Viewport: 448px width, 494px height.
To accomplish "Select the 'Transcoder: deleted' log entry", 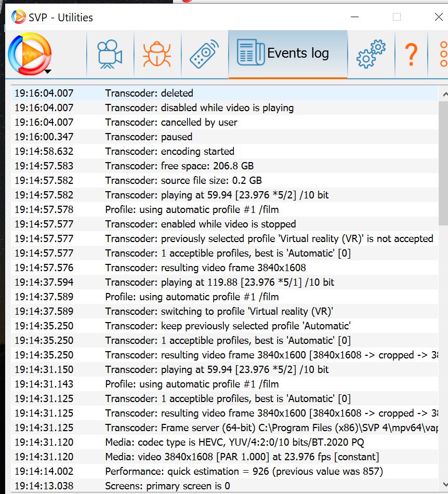I will point(149,94).
